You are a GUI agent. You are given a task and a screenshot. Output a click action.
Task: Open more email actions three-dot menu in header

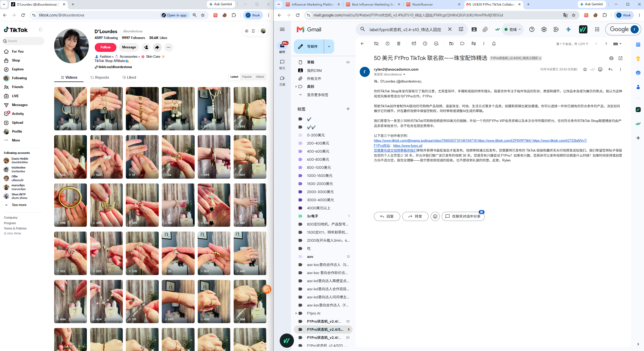coord(620,69)
